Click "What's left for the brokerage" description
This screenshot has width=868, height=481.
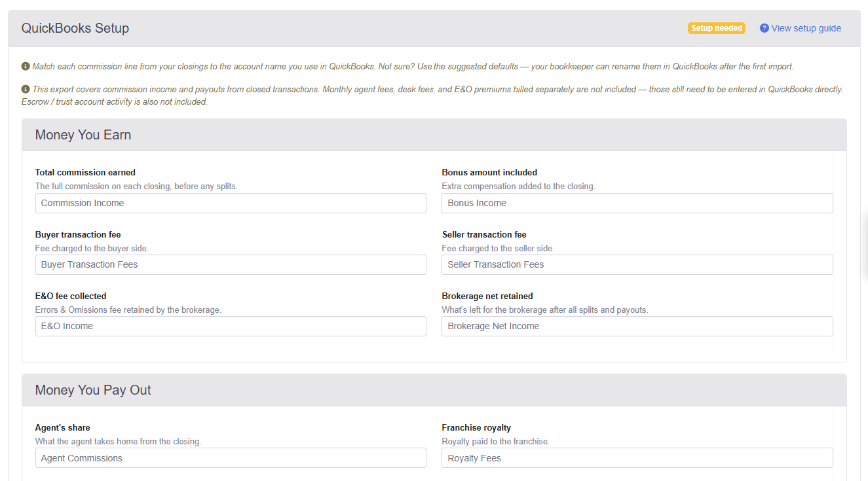point(545,310)
